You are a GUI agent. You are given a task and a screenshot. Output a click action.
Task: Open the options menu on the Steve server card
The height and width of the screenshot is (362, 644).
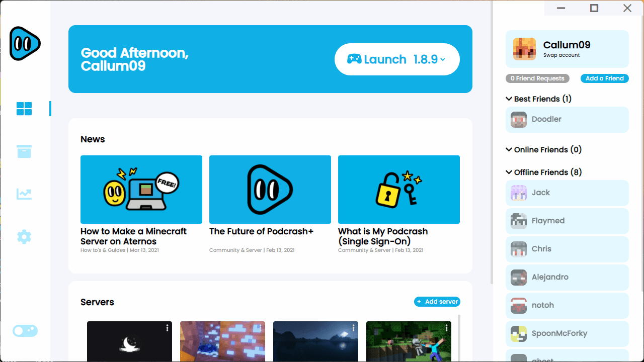tap(446, 328)
